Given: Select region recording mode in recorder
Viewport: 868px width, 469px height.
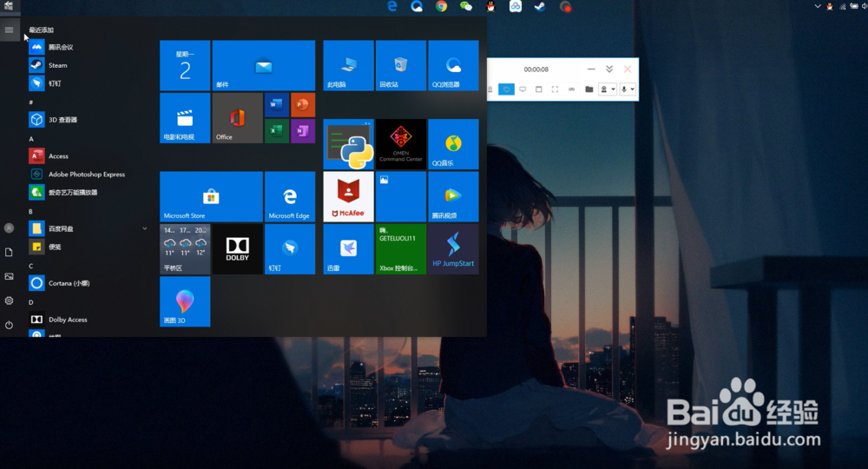Looking at the screenshot, I should tap(556, 89).
